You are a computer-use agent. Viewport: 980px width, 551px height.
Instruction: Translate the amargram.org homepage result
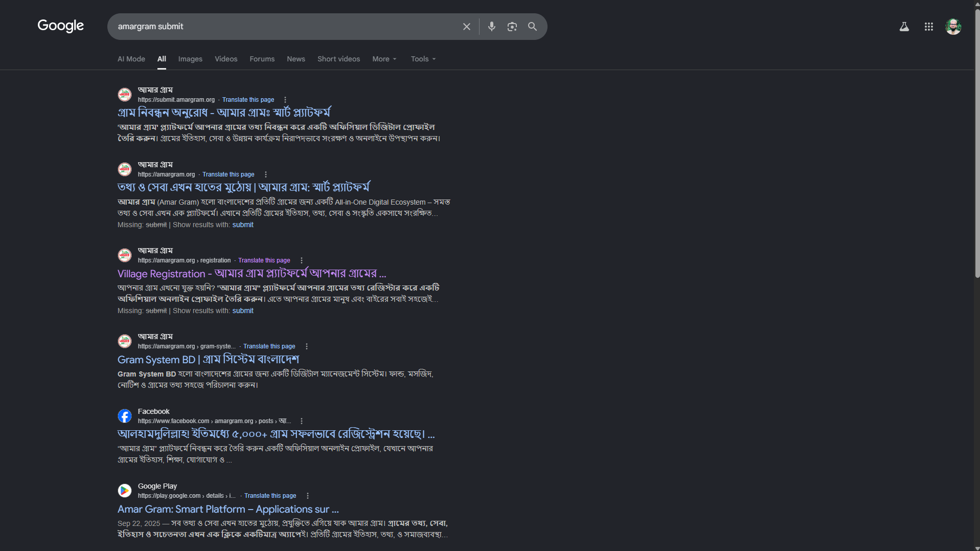(x=228, y=174)
